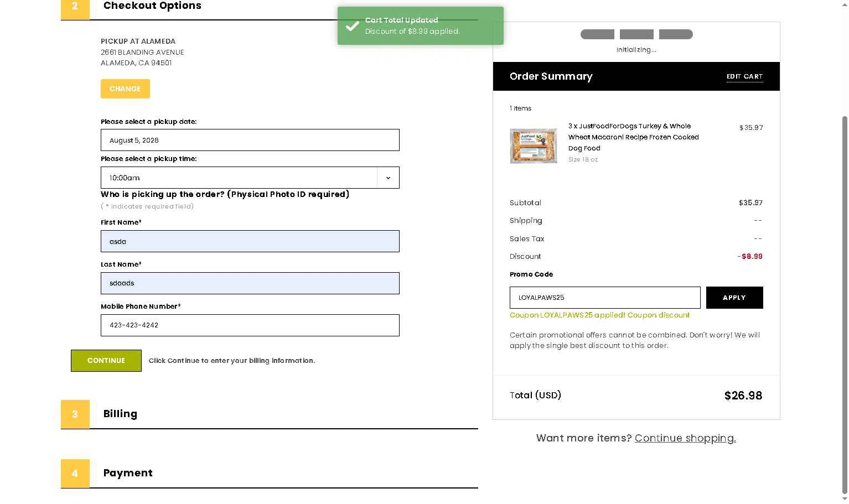Screen dimensions: 849x504
Task: Click the '1 Items' count text
Action: click(x=520, y=108)
